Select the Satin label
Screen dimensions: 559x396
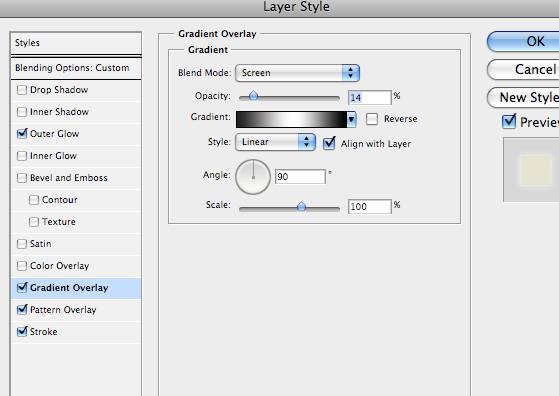click(x=41, y=244)
